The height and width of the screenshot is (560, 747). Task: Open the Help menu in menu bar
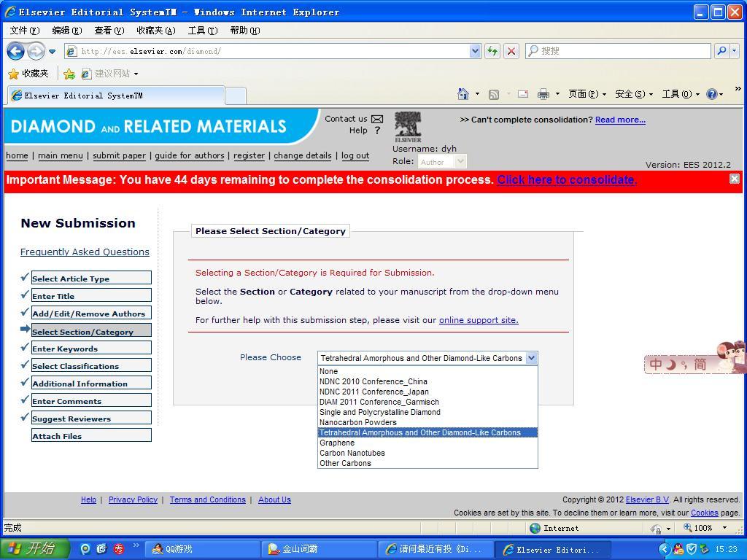[x=245, y=31]
